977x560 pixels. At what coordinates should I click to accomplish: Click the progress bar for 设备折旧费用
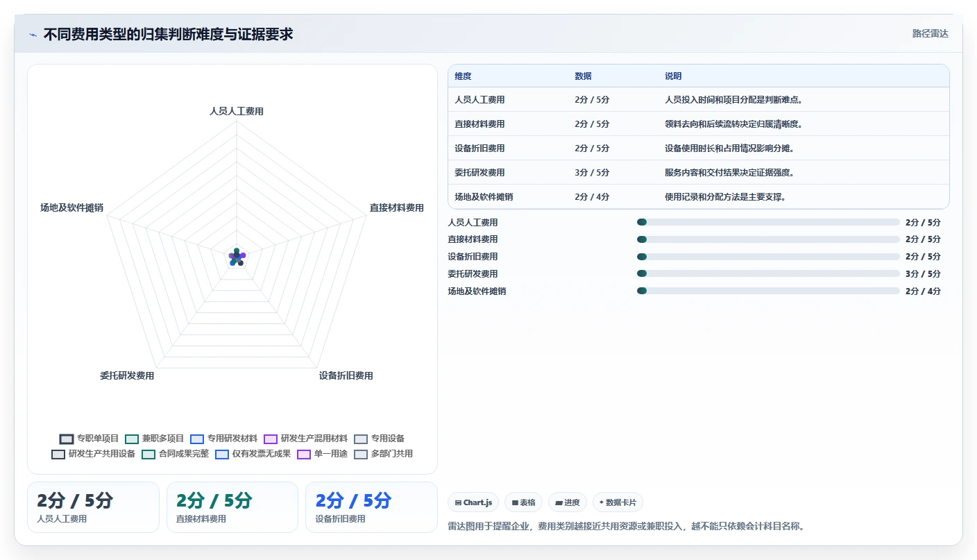tap(768, 257)
